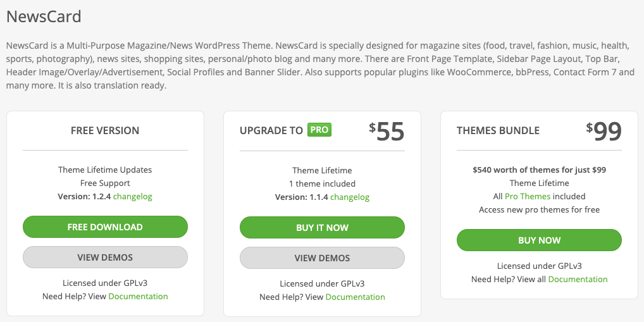
Task: Open Documentation link in Upgrade to Pro card
Action: pyautogui.click(x=356, y=297)
